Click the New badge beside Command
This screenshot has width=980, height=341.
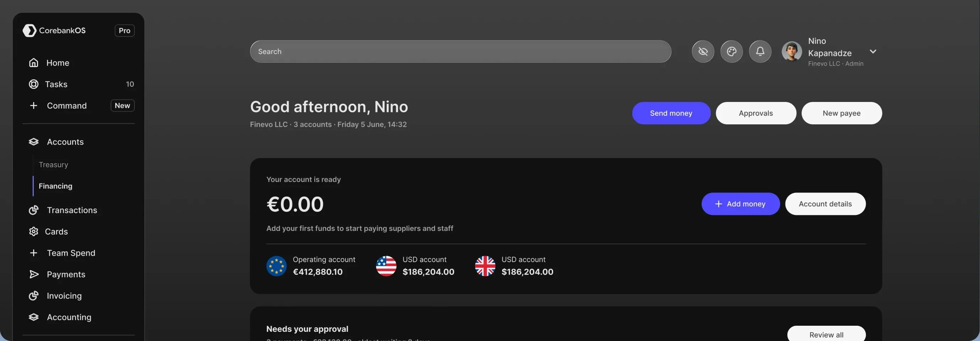(122, 105)
